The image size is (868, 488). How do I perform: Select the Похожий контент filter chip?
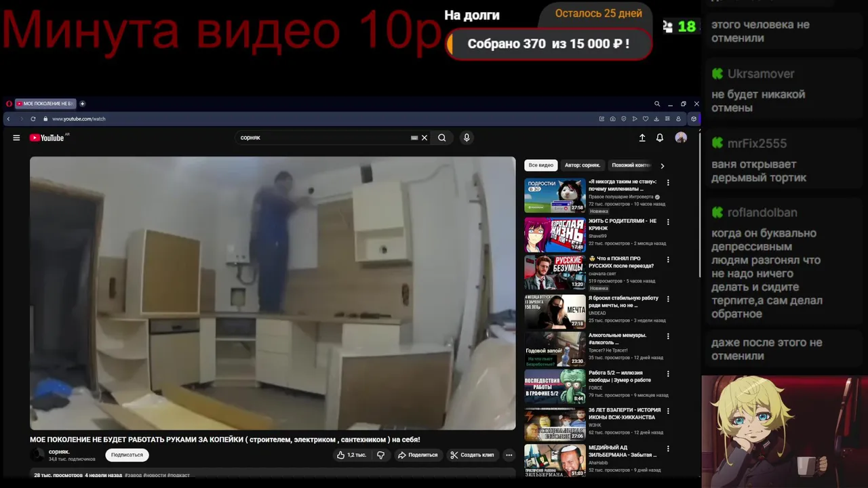tap(631, 165)
